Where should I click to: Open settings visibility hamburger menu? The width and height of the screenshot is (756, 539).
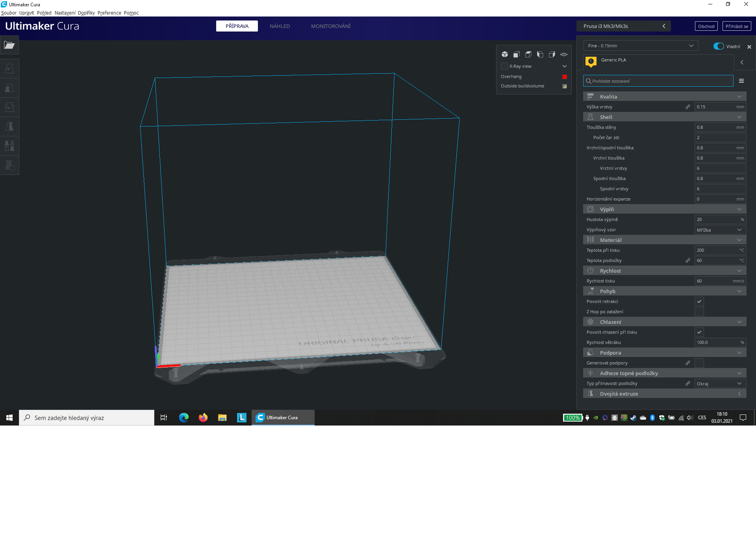pos(741,81)
